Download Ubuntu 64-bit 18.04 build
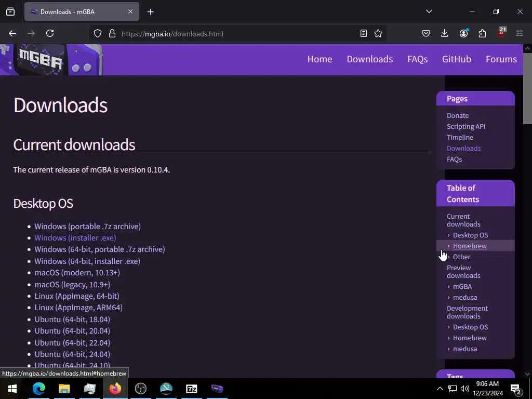The width and height of the screenshot is (532, 399). point(72,320)
